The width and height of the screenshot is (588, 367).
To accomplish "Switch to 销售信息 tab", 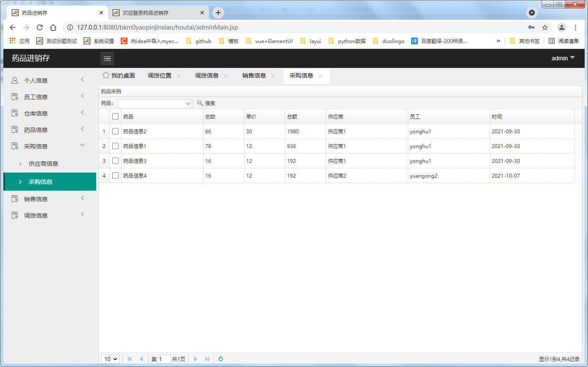I will click(x=254, y=76).
